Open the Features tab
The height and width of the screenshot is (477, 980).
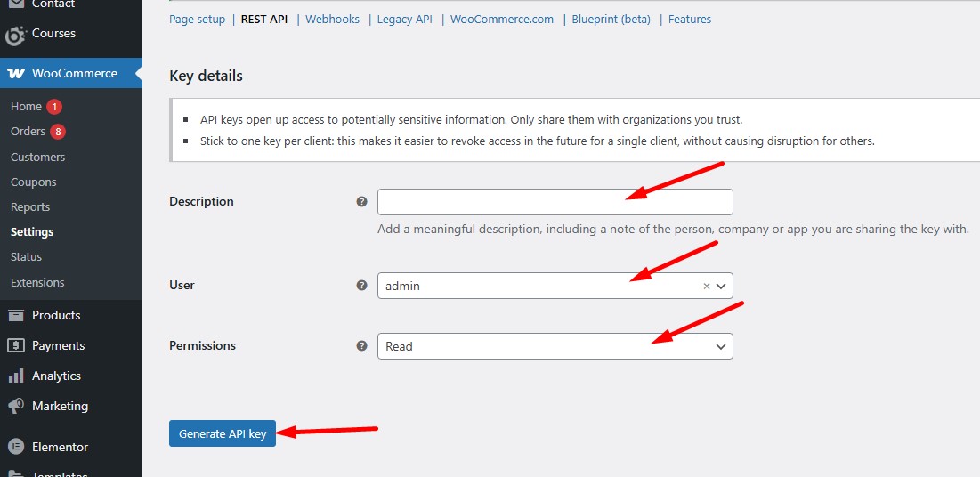pyautogui.click(x=689, y=20)
